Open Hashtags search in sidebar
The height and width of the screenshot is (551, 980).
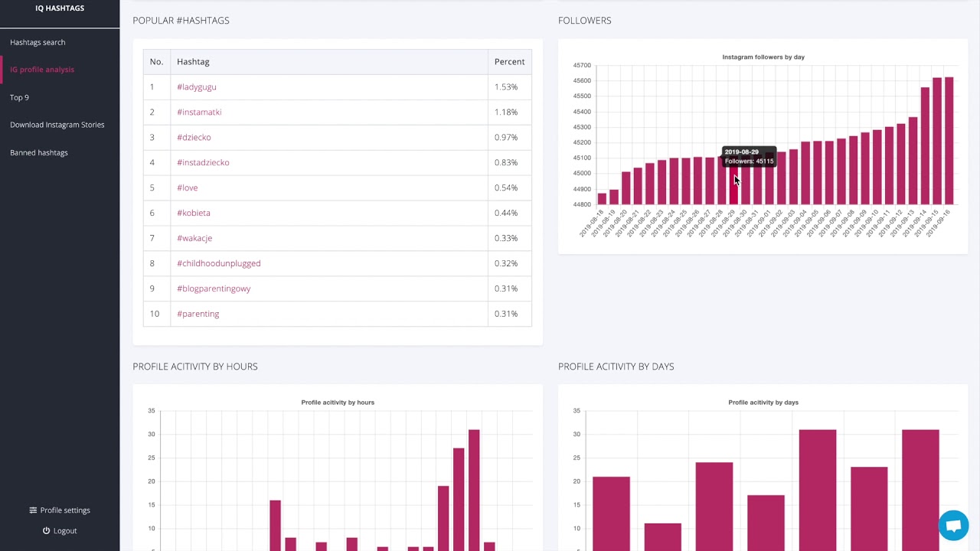38,42
